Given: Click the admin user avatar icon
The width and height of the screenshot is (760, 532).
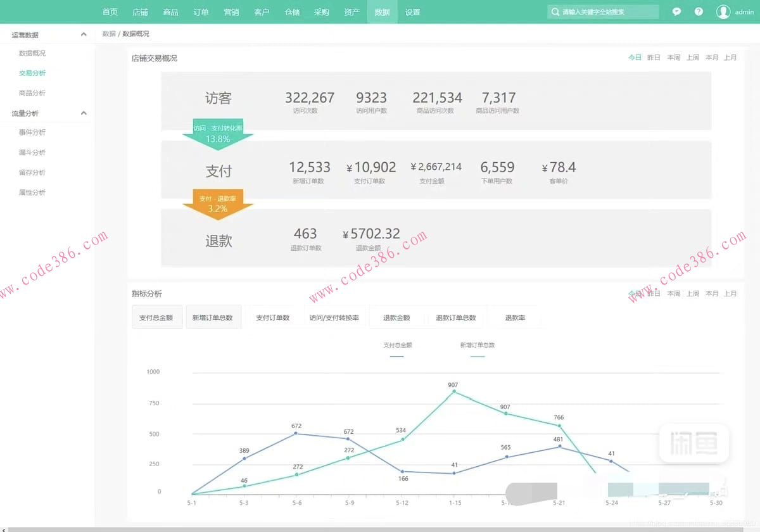Looking at the screenshot, I should pos(723,12).
